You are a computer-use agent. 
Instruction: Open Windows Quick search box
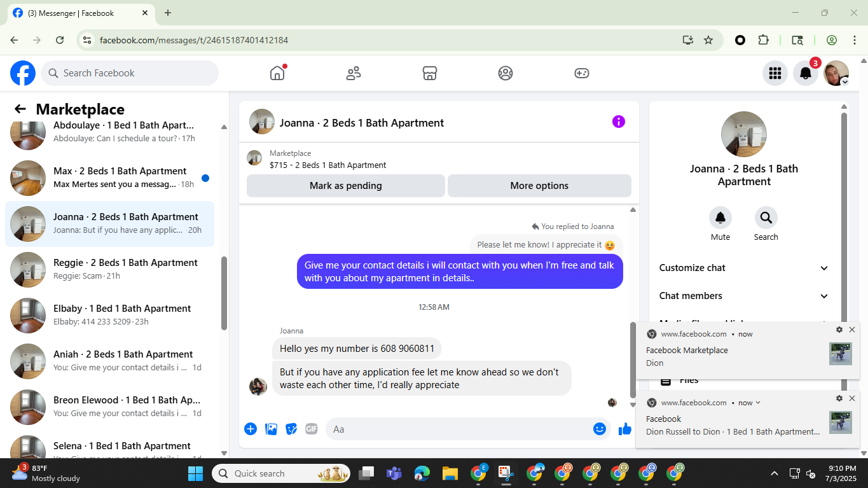click(x=280, y=473)
